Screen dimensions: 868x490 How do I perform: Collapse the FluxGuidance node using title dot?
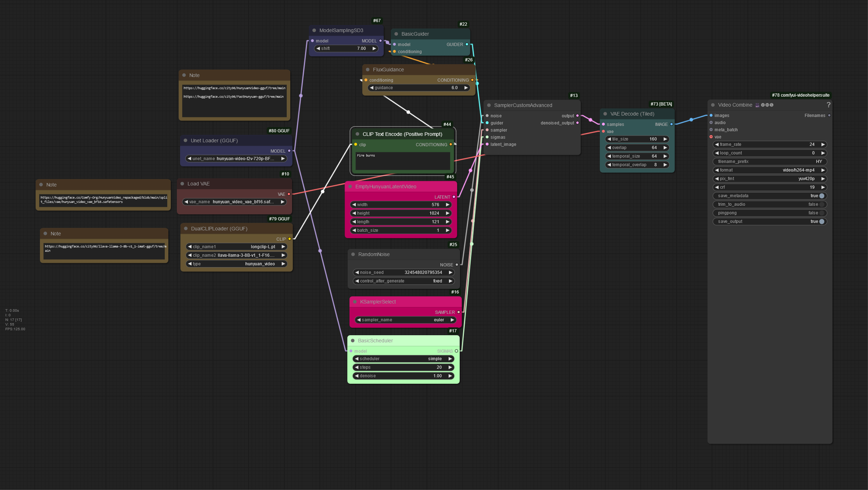point(368,70)
